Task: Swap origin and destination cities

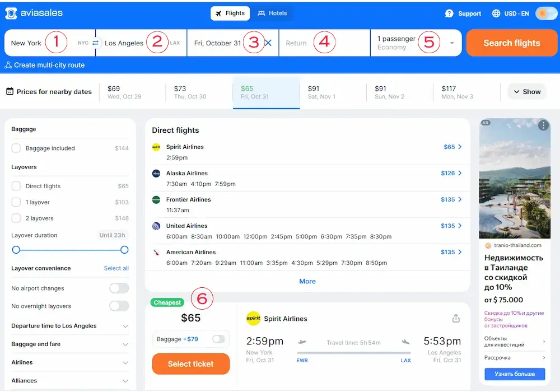Action: [95, 43]
